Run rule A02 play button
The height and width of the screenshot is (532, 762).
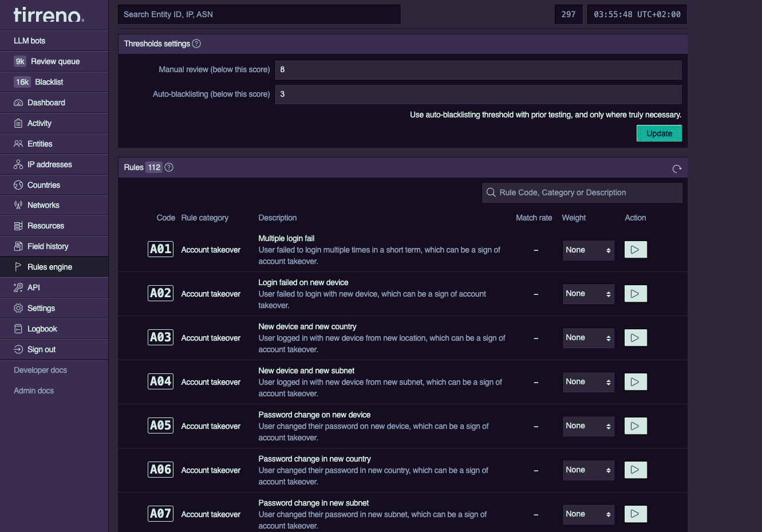tap(635, 294)
